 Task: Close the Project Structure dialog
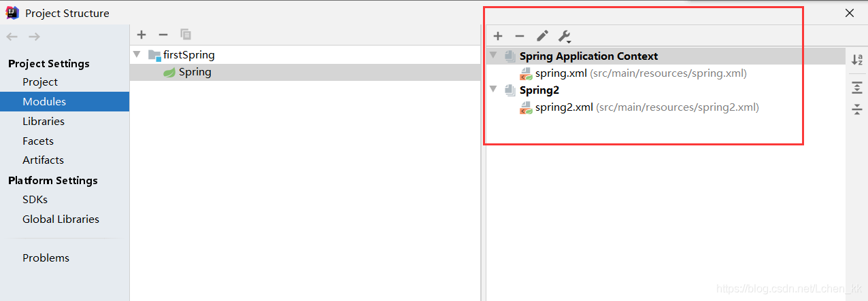pyautogui.click(x=850, y=13)
